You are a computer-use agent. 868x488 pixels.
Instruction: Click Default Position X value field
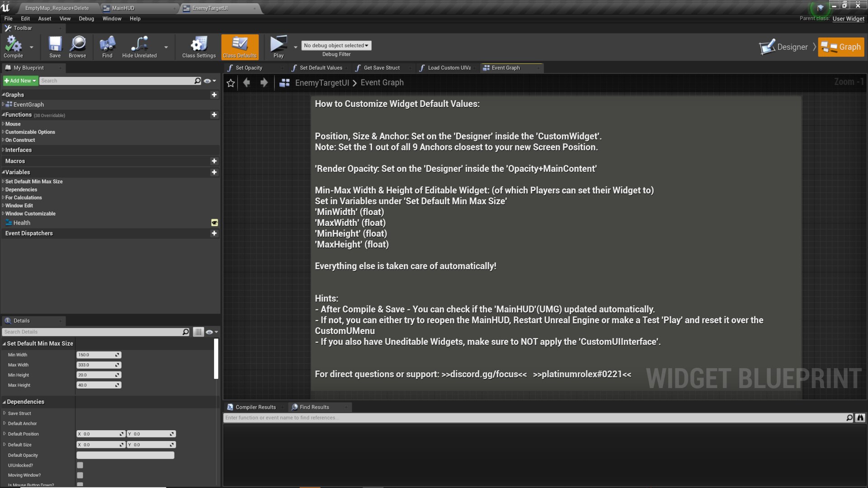point(101,434)
